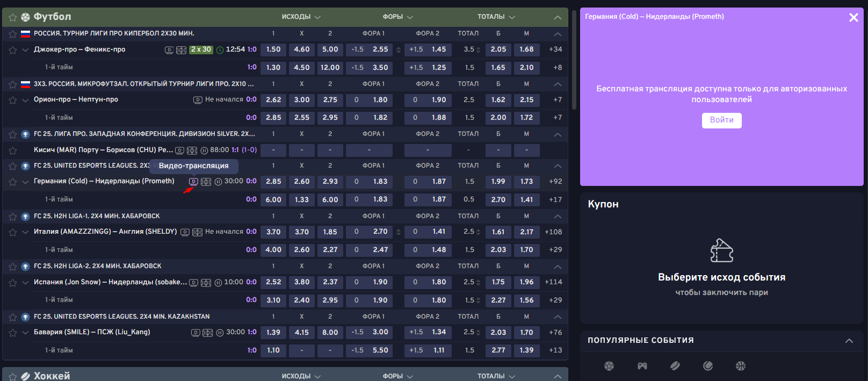
Task: Select tennis icon in Популярные события
Action: coord(708,366)
